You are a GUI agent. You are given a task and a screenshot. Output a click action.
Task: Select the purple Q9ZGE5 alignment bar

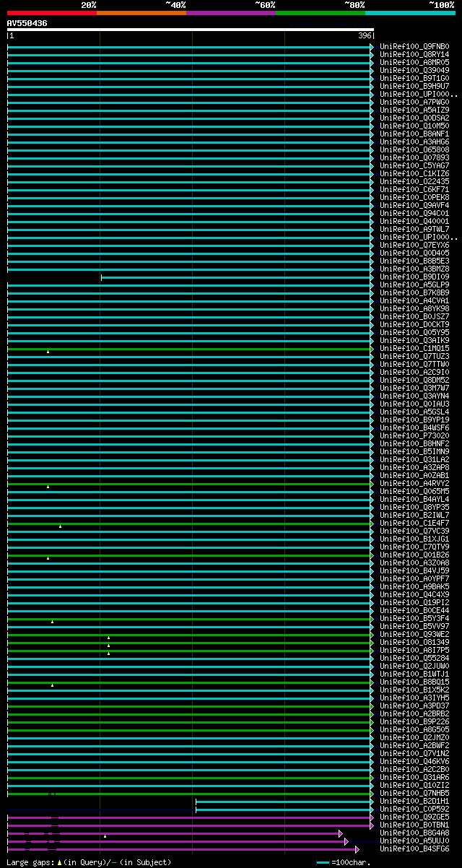tap(189, 817)
